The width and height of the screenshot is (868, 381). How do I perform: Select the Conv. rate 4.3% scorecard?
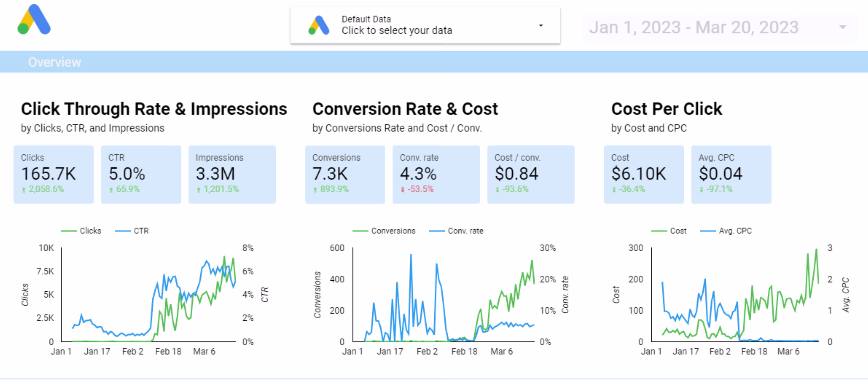coord(436,174)
